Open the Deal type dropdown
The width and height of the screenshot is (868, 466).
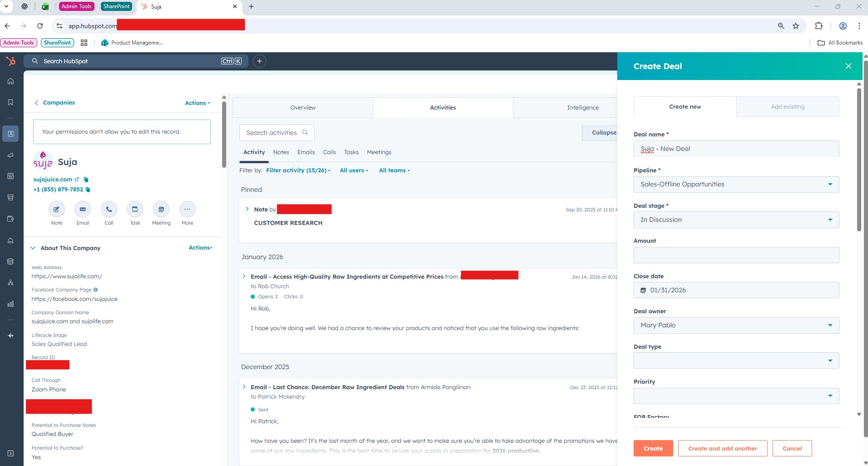pyautogui.click(x=736, y=361)
